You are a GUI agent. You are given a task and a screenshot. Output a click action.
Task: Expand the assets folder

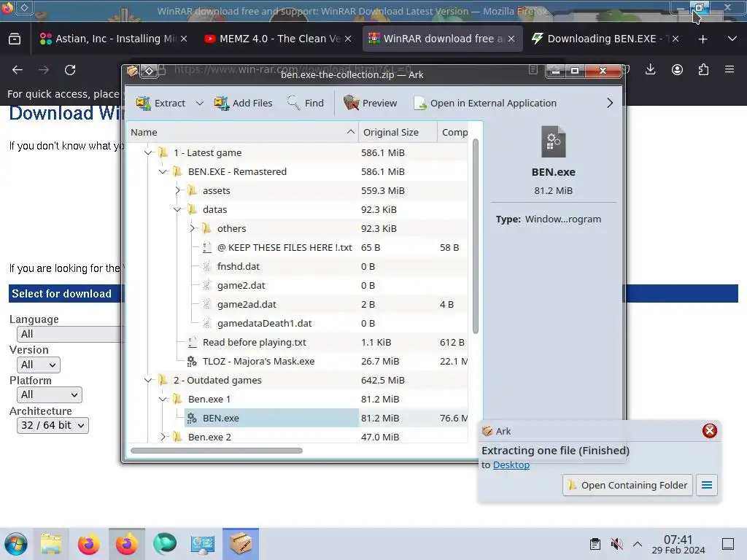click(x=178, y=190)
